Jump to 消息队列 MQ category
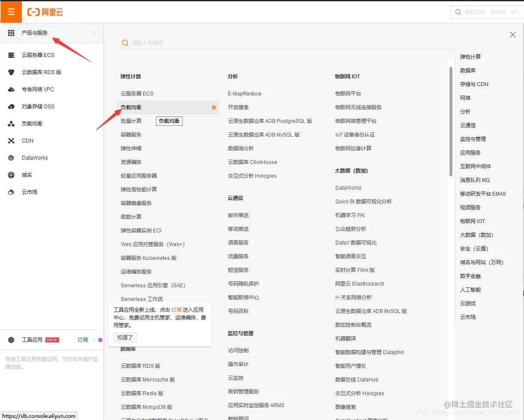 coord(475,180)
